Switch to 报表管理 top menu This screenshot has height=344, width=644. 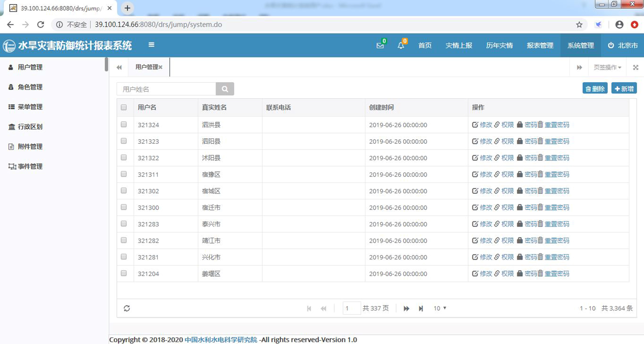[540, 45]
